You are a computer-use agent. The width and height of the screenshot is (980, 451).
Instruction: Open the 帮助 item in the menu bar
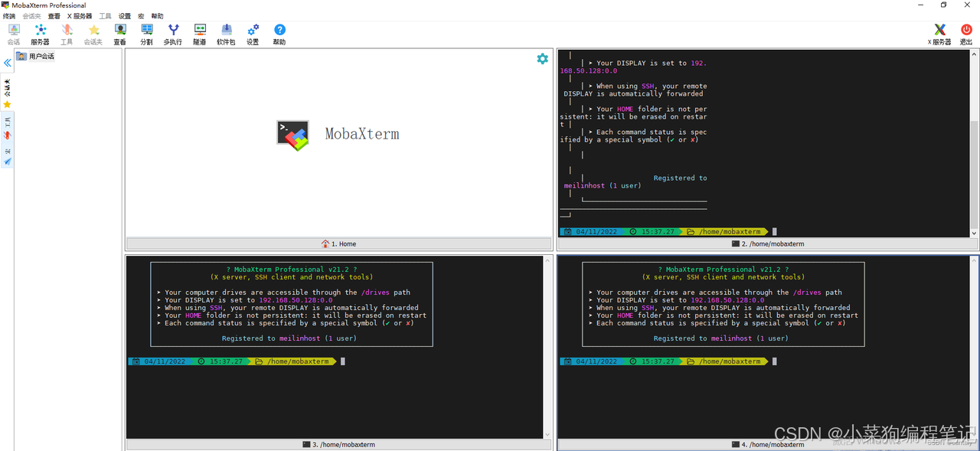coord(157,16)
